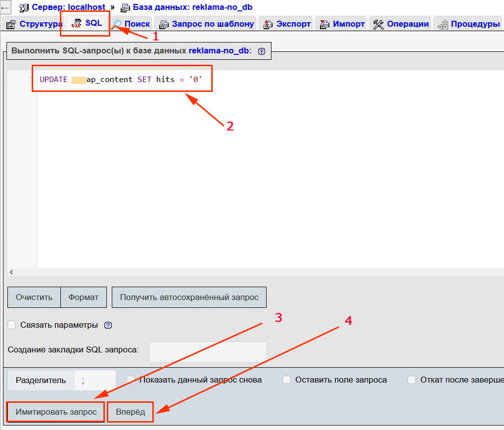Click the Import tab icon
This screenshot has height=430, width=504.
[325, 24]
